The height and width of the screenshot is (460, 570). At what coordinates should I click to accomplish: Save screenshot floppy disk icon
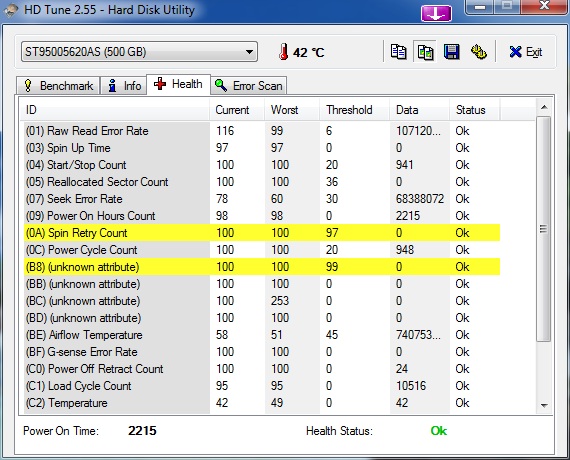click(452, 52)
